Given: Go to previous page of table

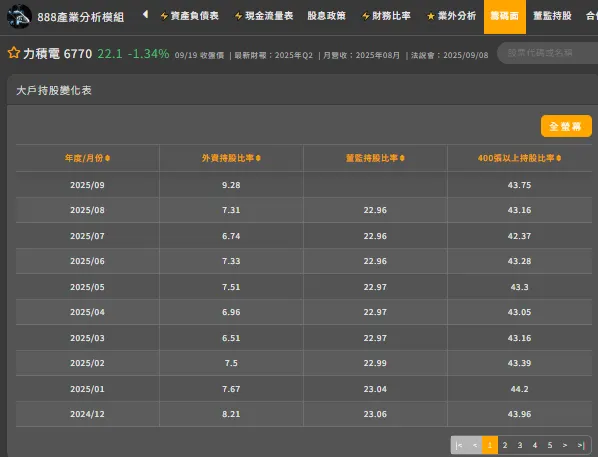Looking at the screenshot, I should [474, 445].
